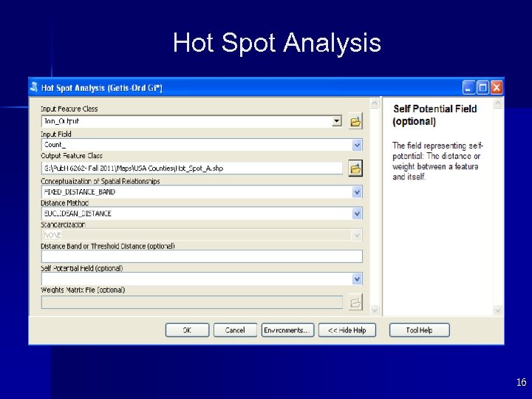Viewport: 532px width, 399px height.
Task: Browse for Input Feature Class folder icon
Action: (x=355, y=121)
